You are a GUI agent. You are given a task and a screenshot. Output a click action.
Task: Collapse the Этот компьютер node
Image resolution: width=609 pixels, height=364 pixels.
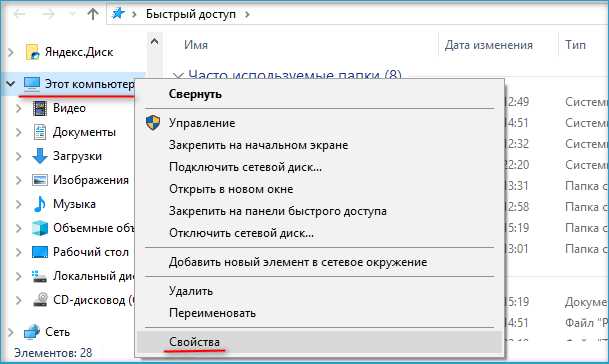(11, 83)
